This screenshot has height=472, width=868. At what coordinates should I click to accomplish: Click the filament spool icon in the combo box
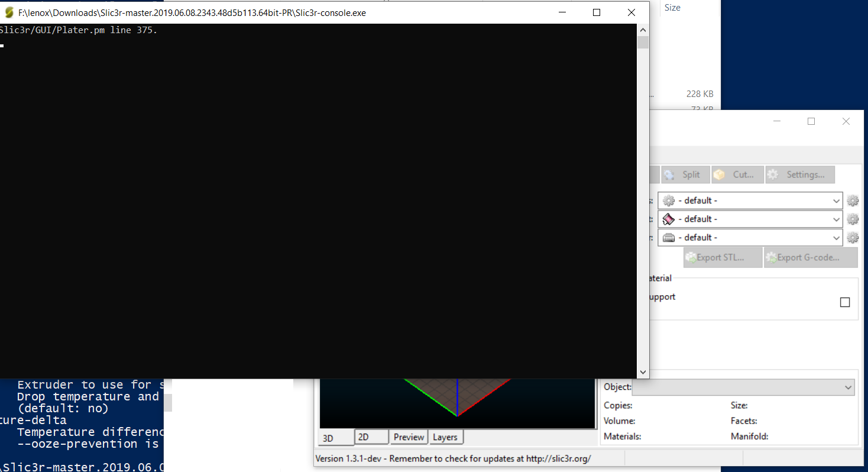click(668, 219)
